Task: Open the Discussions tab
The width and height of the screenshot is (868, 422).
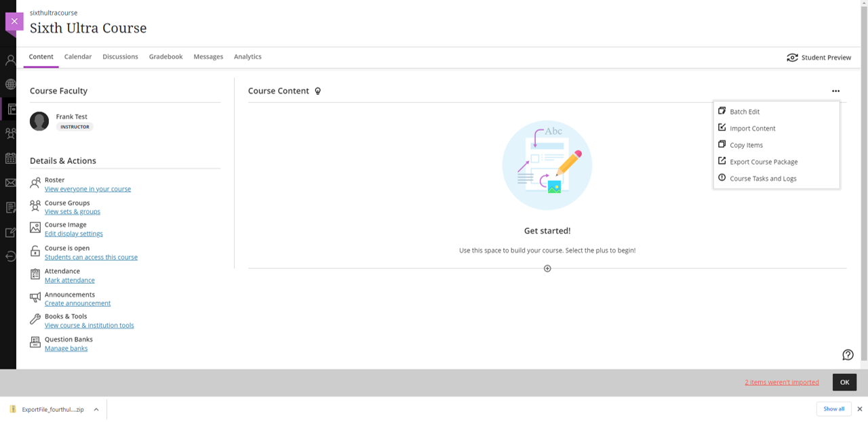Action: coord(120,57)
